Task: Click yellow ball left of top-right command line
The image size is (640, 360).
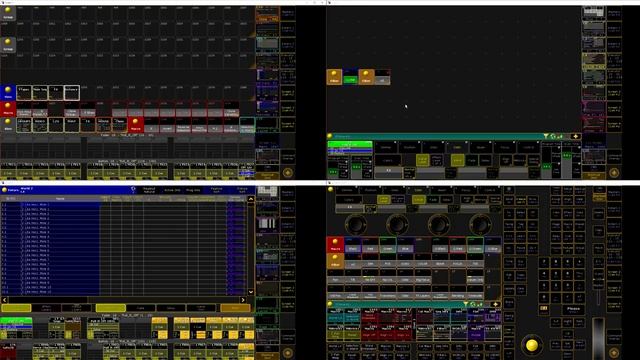Action: (330, 136)
